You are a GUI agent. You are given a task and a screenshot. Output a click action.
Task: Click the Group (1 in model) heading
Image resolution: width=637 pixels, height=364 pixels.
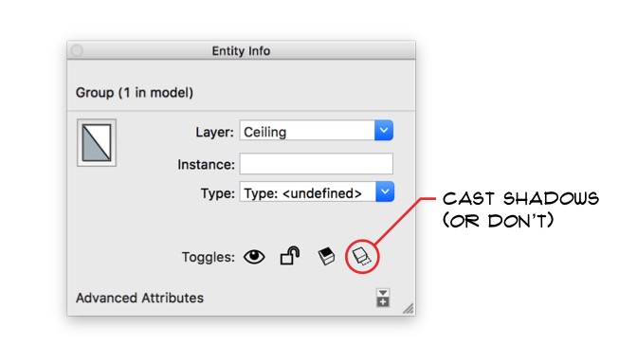135,93
